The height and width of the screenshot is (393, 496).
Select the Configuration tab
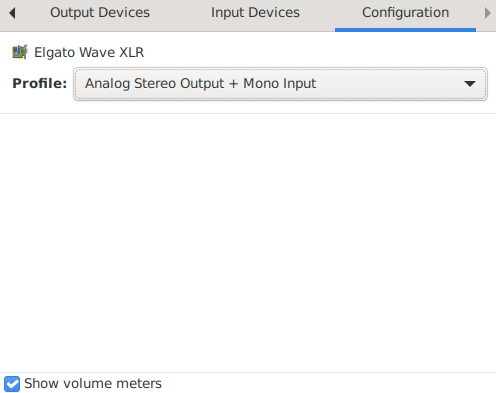pos(405,13)
